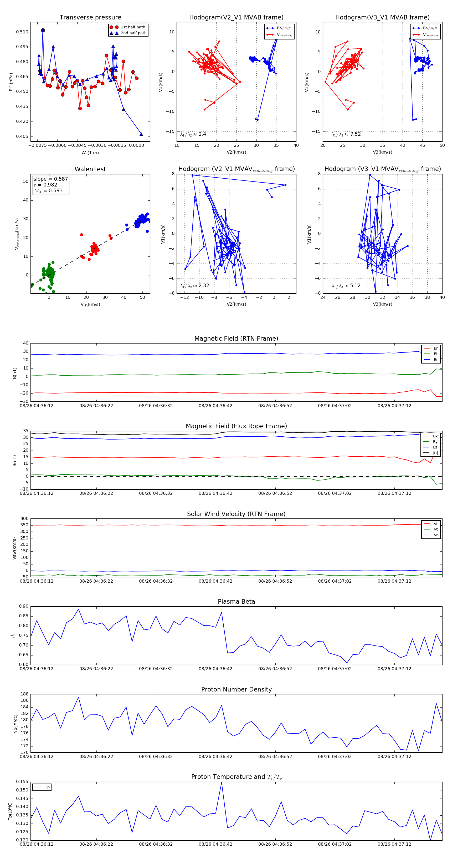Click the "Proton Number Density" title
Screen dimensions: 473x868
coord(236,689)
